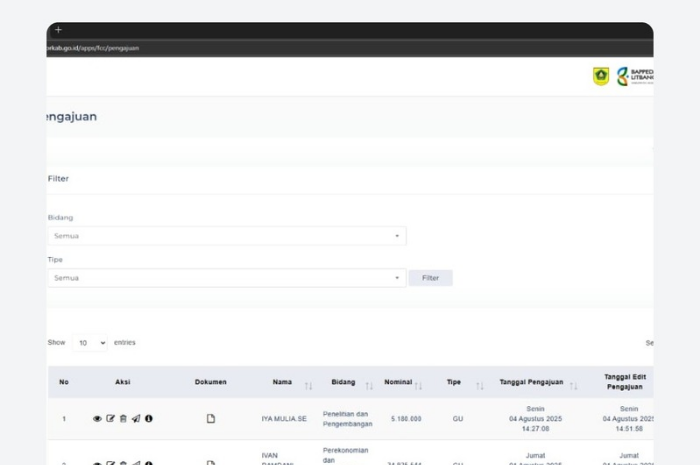Screen dimensions: 700x465
Task: Click the Aksi column header
Action: tap(123, 382)
